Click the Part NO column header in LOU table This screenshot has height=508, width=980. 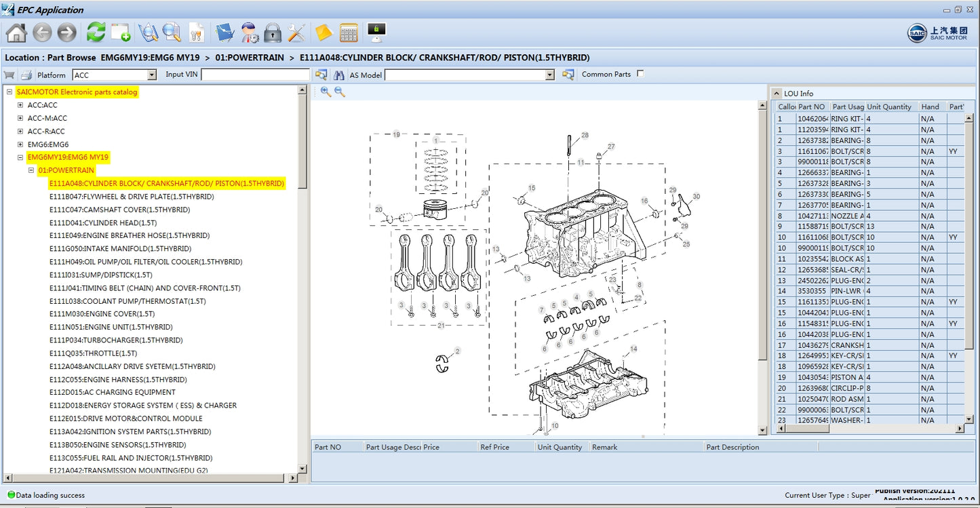(812, 106)
